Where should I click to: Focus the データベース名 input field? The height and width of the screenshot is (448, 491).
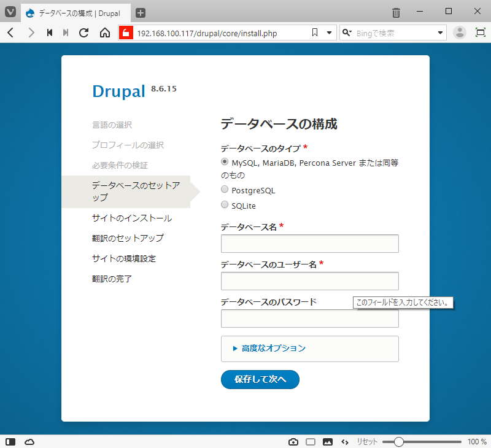click(310, 244)
